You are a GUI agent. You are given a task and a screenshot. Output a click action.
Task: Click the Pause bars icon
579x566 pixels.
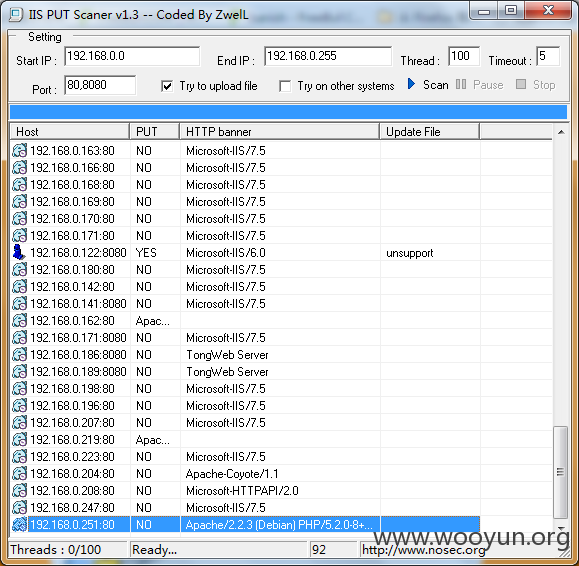pyautogui.click(x=460, y=84)
